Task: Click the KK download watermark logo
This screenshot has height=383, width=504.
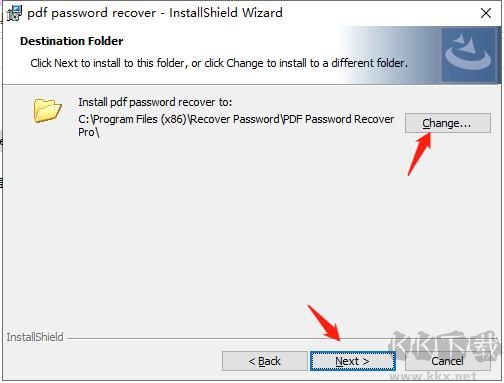Action: 446,346
